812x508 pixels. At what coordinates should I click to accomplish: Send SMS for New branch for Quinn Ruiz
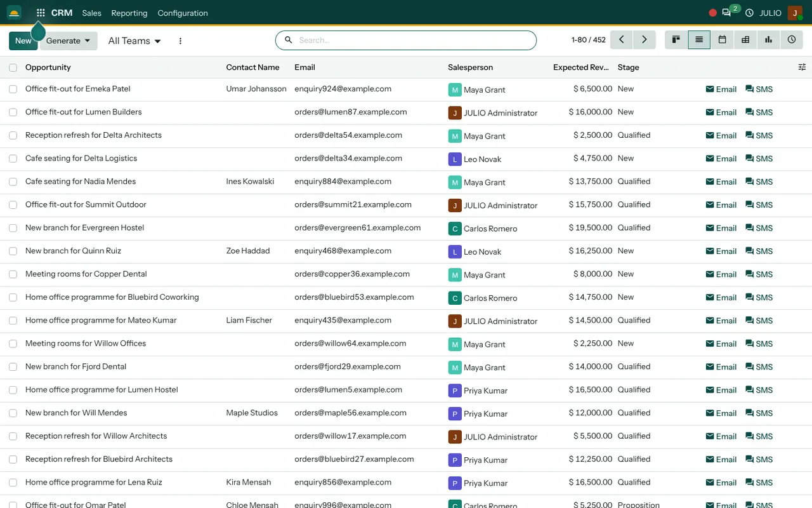759,251
